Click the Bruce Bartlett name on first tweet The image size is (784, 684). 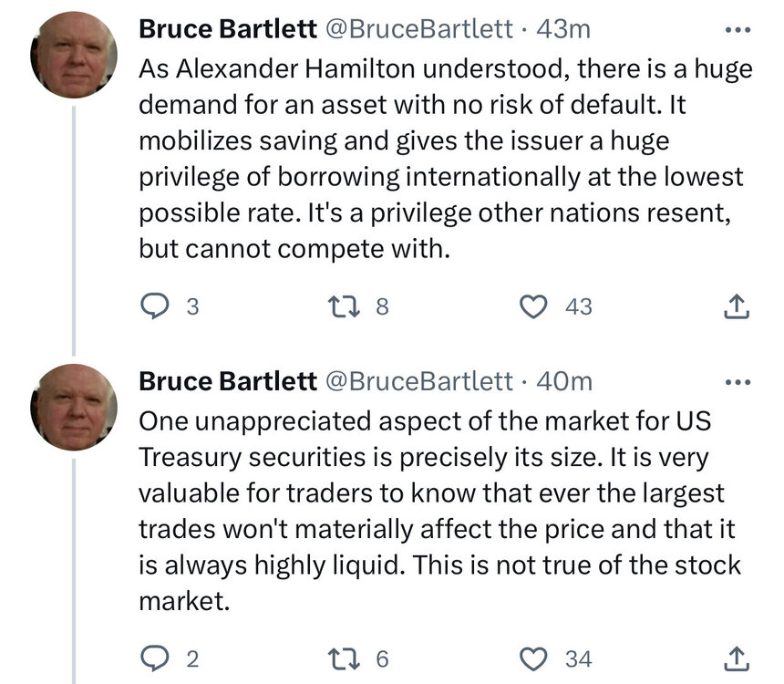click(227, 29)
